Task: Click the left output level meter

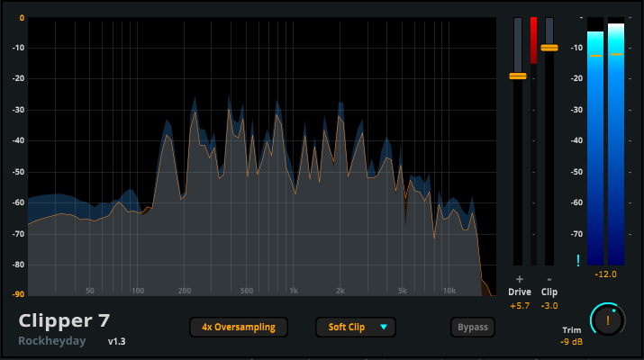Action: pos(595,141)
